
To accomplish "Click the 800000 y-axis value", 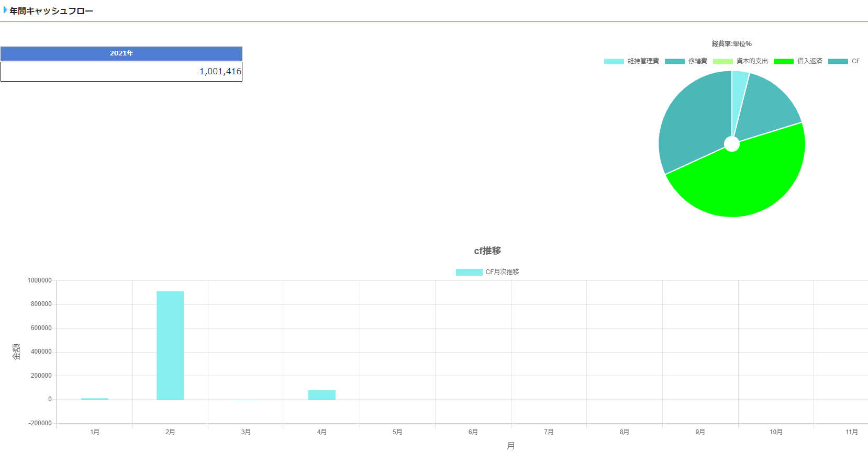I will pos(41,304).
